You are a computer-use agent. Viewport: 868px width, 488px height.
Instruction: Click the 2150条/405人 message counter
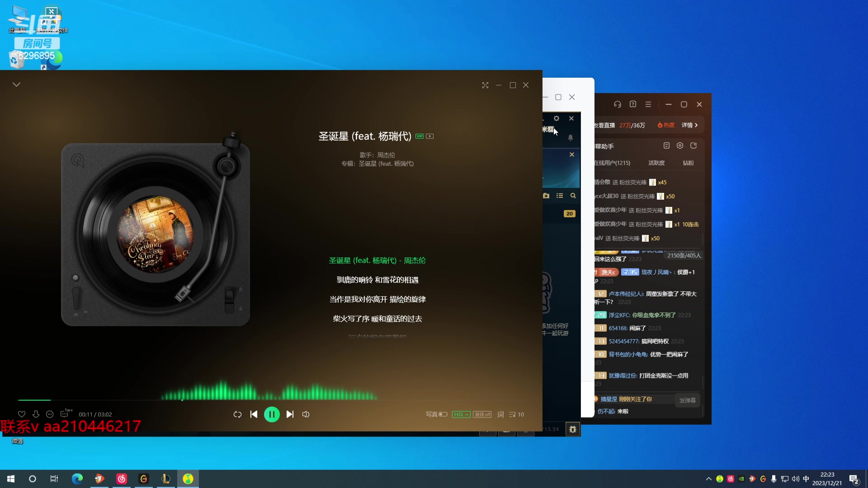pos(684,256)
